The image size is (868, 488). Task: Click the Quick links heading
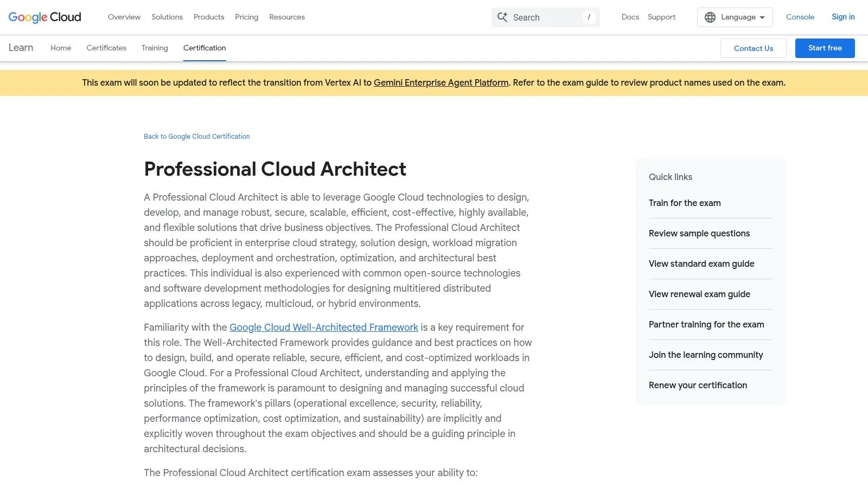[671, 177]
